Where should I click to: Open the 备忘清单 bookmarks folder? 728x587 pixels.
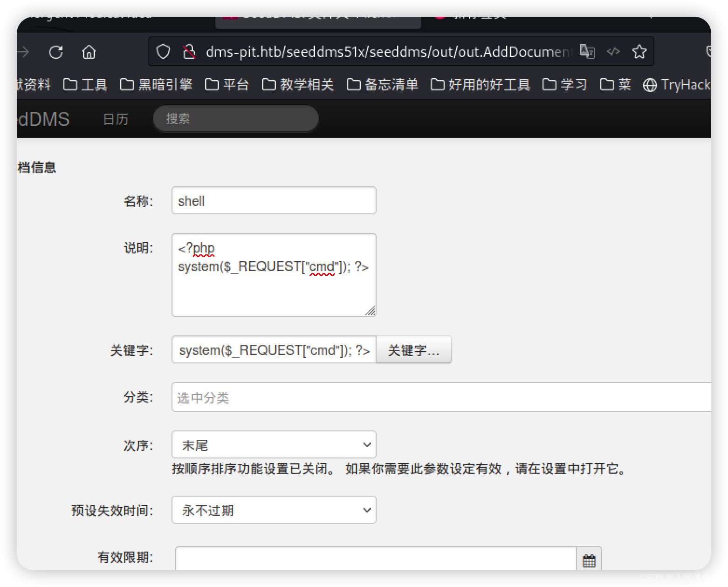pos(382,84)
